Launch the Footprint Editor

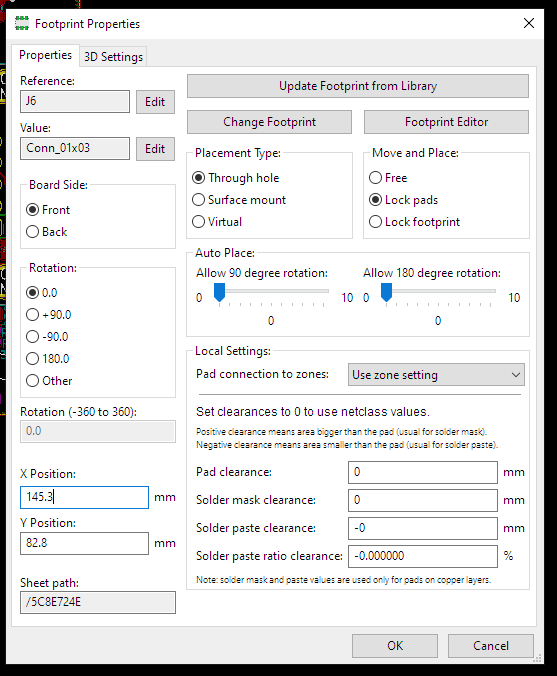[446, 122]
